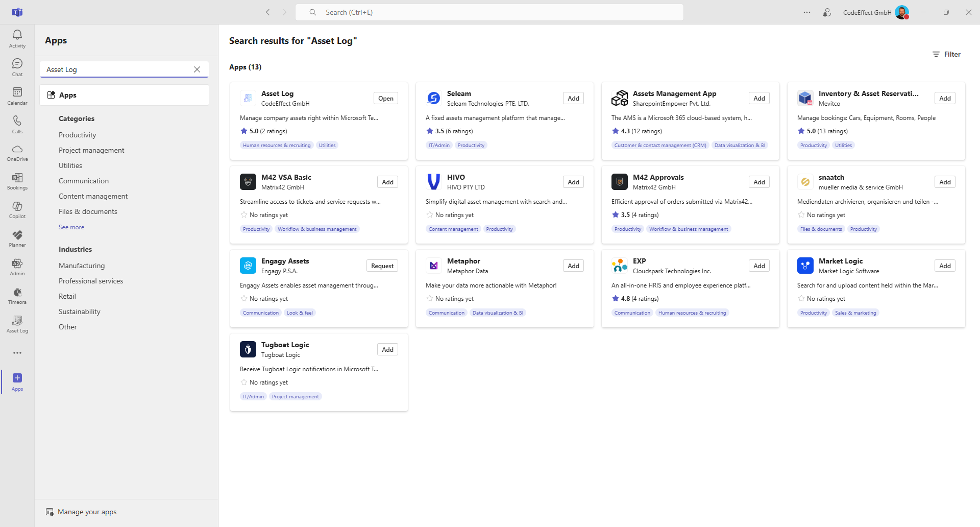The image size is (980, 527).
Task: Select the Manufacturing industry
Action: click(82, 266)
